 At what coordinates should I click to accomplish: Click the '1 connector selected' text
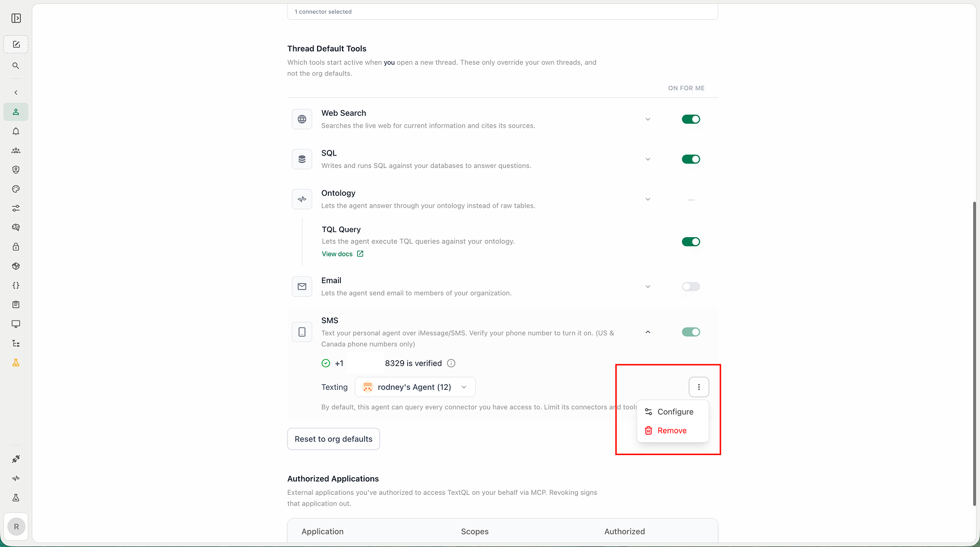pos(323,12)
